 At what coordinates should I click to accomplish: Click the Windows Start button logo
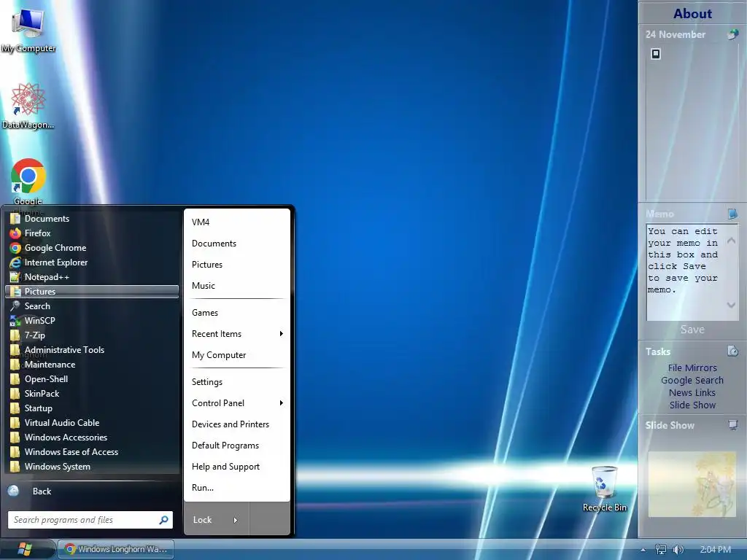24,549
